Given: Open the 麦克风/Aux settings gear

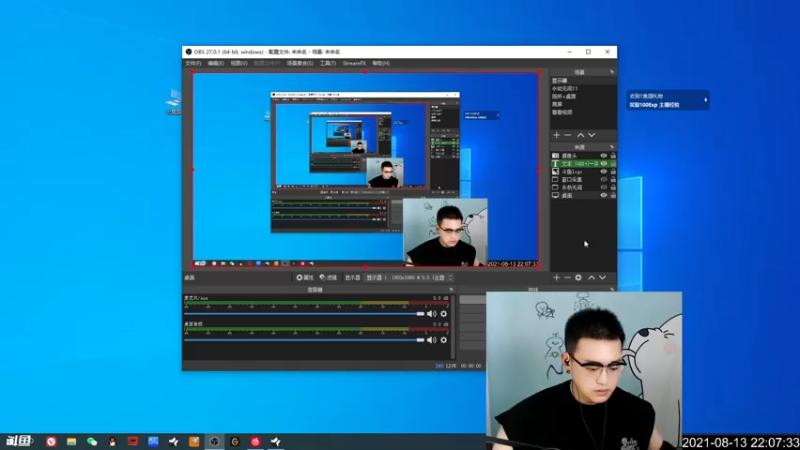Looking at the screenshot, I should coord(444,314).
